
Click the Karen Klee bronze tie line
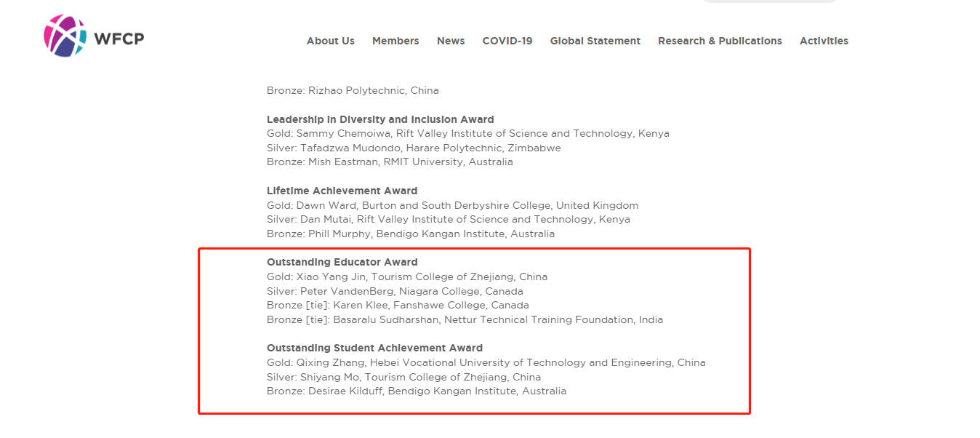pyautogui.click(x=398, y=305)
